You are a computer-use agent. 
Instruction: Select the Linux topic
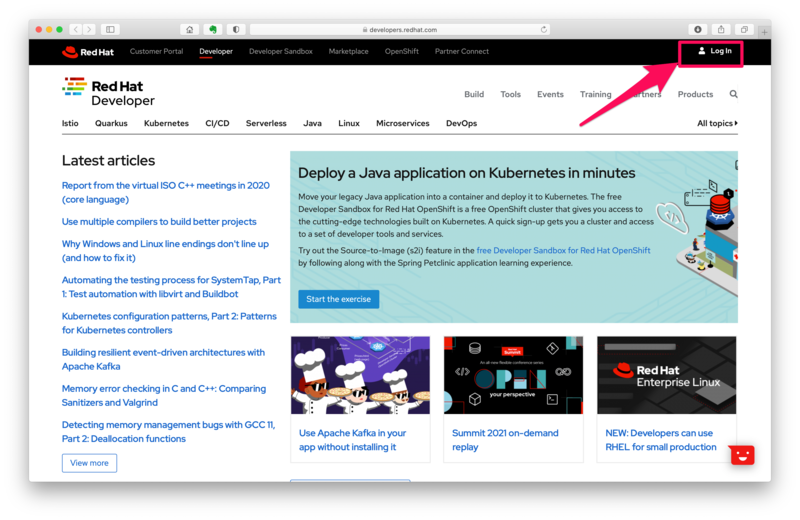[x=349, y=123]
